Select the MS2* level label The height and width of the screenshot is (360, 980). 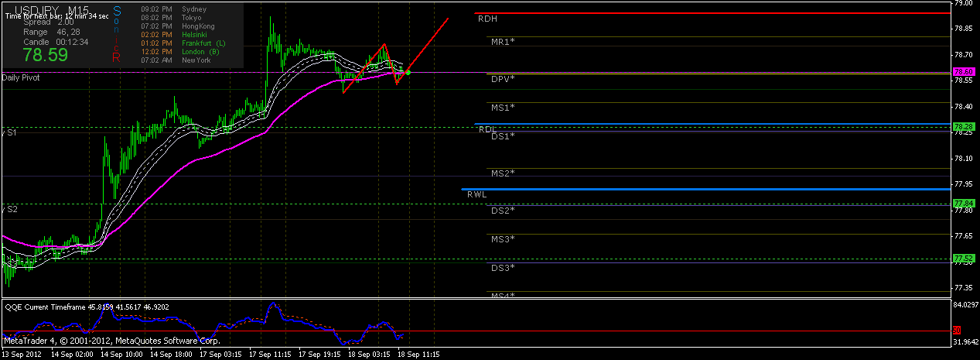(x=503, y=173)
